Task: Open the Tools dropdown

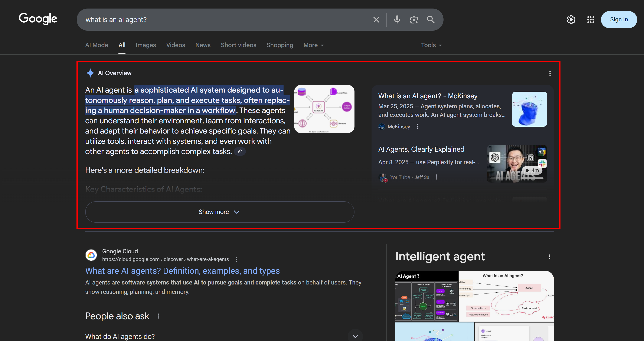Action: click(431, 45)
